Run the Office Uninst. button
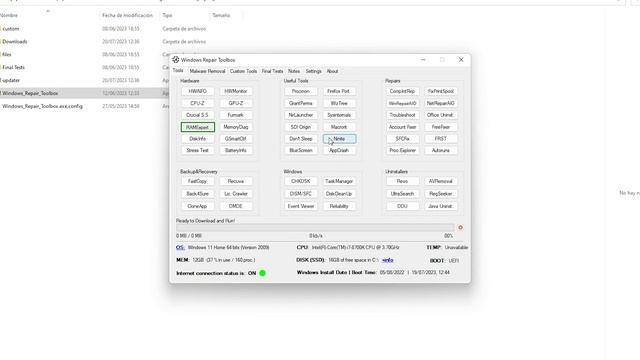 (x=441, y=115)
